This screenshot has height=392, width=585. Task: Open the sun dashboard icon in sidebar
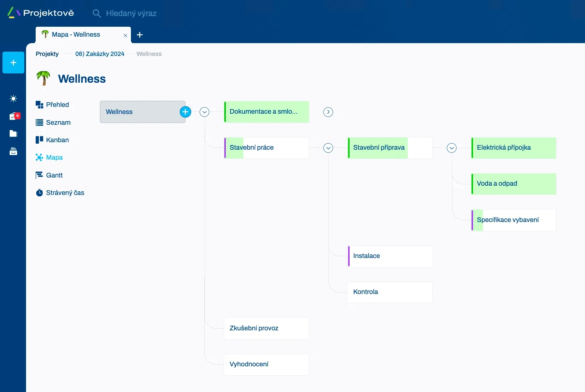[14, 99]
